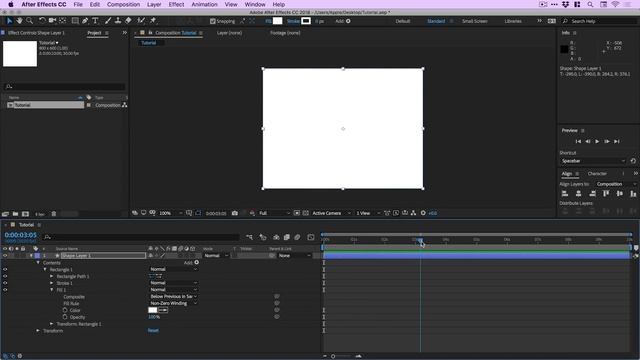Open the Resolution Full dropdown
Screen dimensions: 640x360
pos(274,213)
